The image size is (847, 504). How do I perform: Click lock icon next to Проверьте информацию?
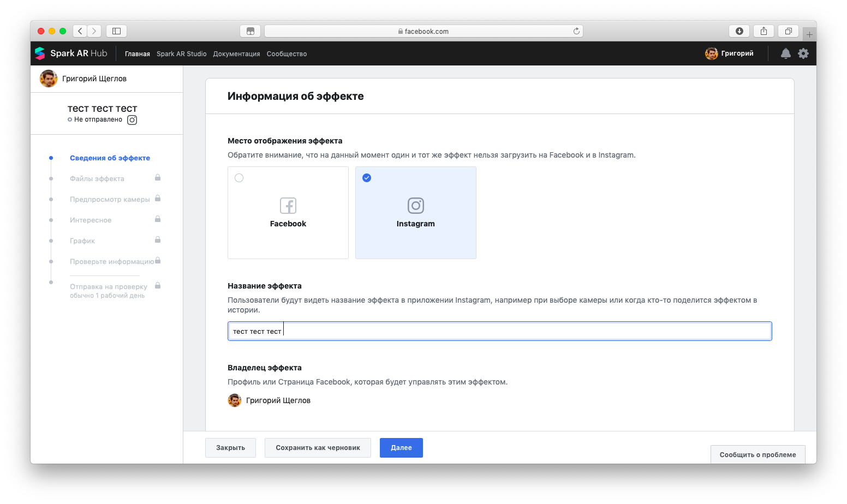(158, 261)
